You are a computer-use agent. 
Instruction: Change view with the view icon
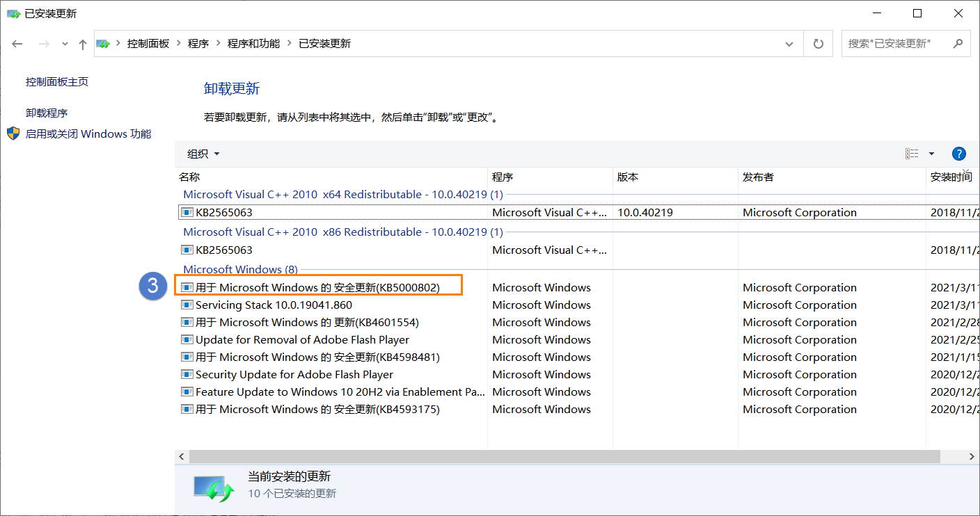tap(912, 154)
